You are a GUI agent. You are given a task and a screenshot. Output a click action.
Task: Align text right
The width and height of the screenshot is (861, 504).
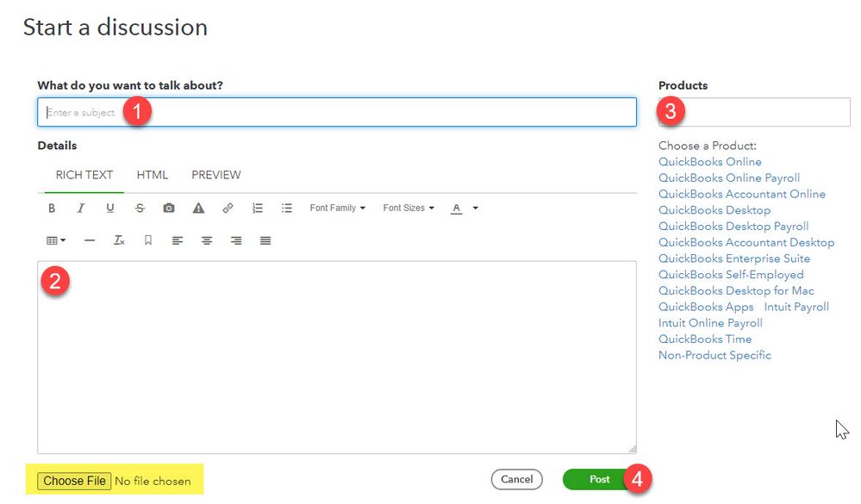pos(236,240)
